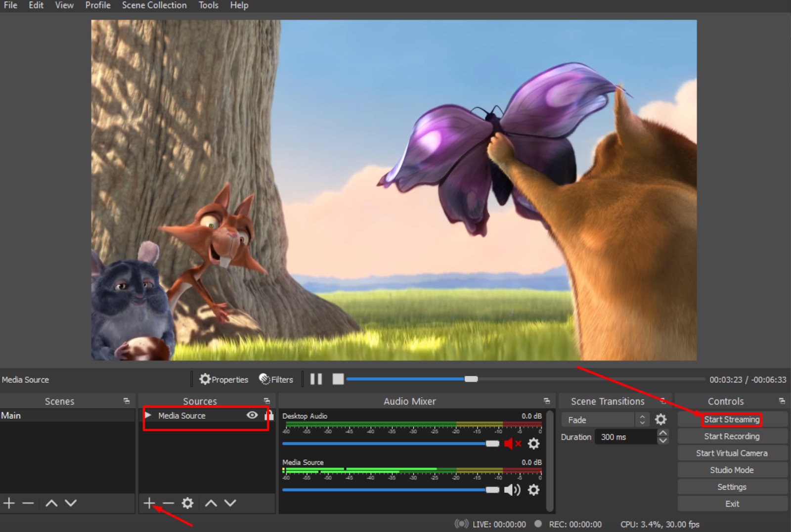The height and width of the screenshot is (532, 791).
Task: Open the Scene Collection menu
Action: pos(154,5)
